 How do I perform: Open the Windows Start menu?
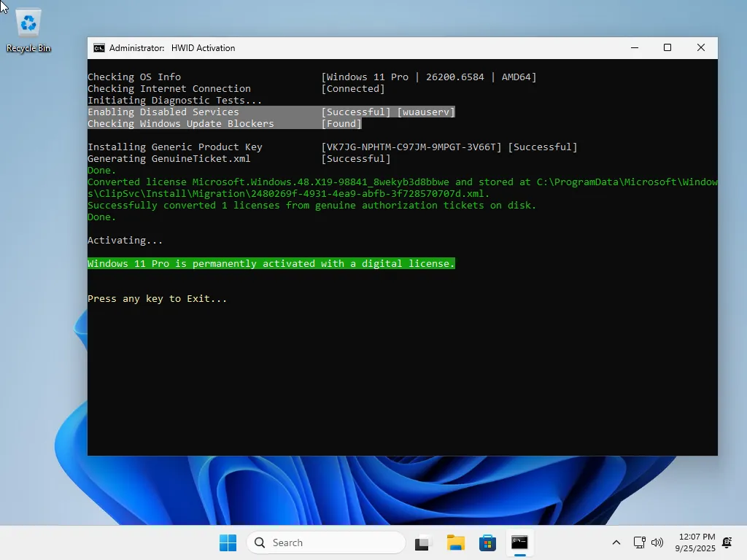point(228,542)
